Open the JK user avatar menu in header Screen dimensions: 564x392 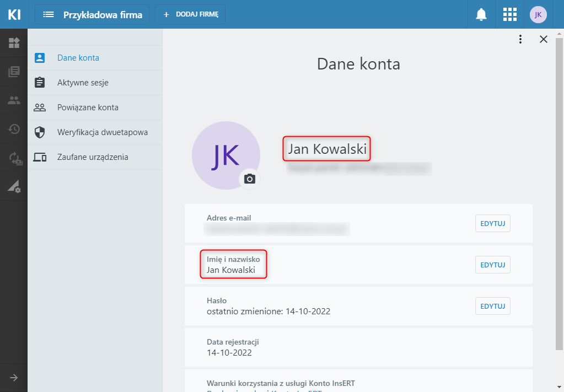click(538, 14)
